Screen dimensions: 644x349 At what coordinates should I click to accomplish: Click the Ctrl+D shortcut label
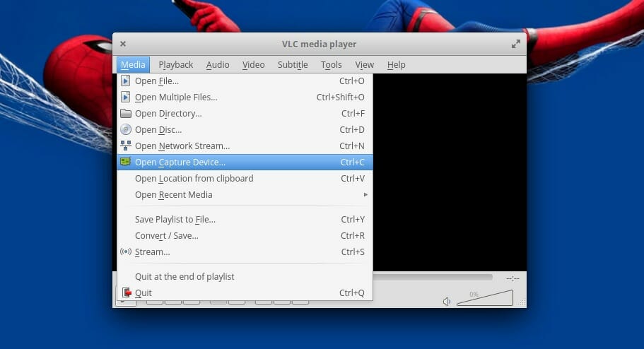(352, 130)
